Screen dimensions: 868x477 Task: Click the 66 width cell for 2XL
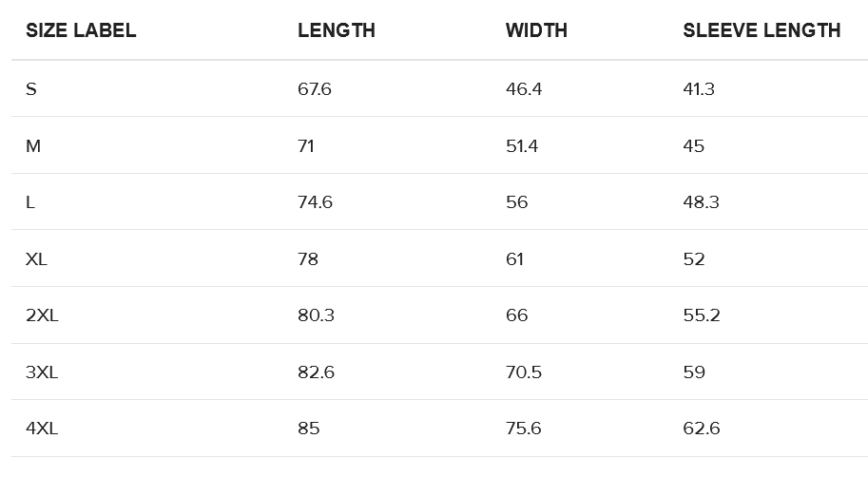[x=516, y=315]
